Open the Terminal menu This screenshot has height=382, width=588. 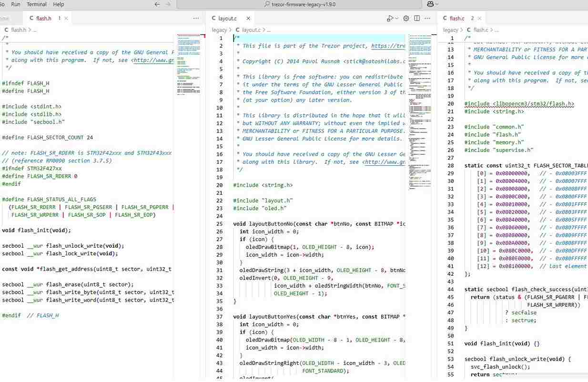click(x=37, y=4)
